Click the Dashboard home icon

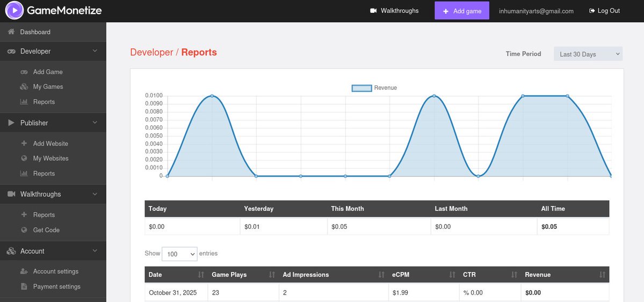click(11, 32)
